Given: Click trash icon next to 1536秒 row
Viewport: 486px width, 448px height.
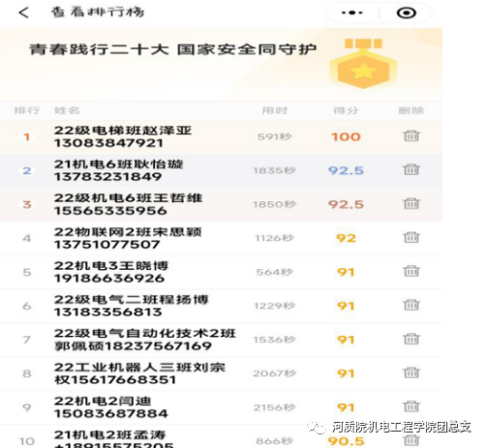Looking at the screenshot, I should (x=411, y=339).
